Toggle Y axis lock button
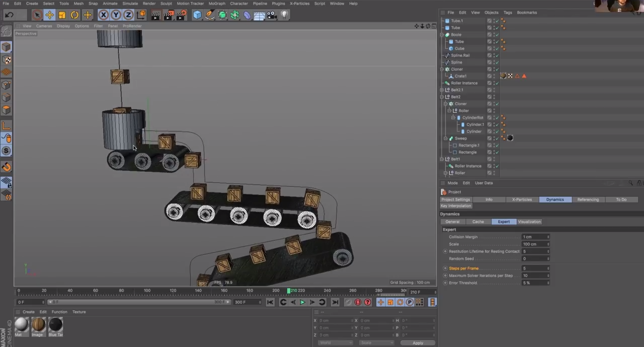This screenshot has width=644, height=347. (x=116, y=15)
